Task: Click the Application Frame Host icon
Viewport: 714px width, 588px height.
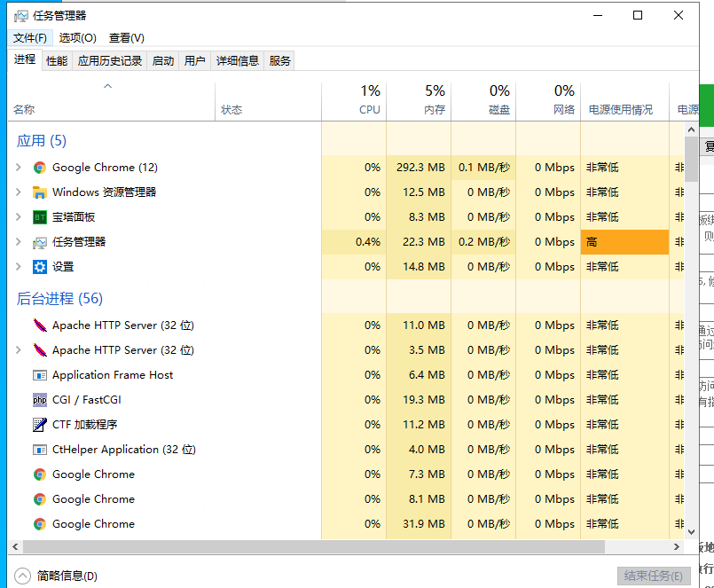Action: [40, 375]
